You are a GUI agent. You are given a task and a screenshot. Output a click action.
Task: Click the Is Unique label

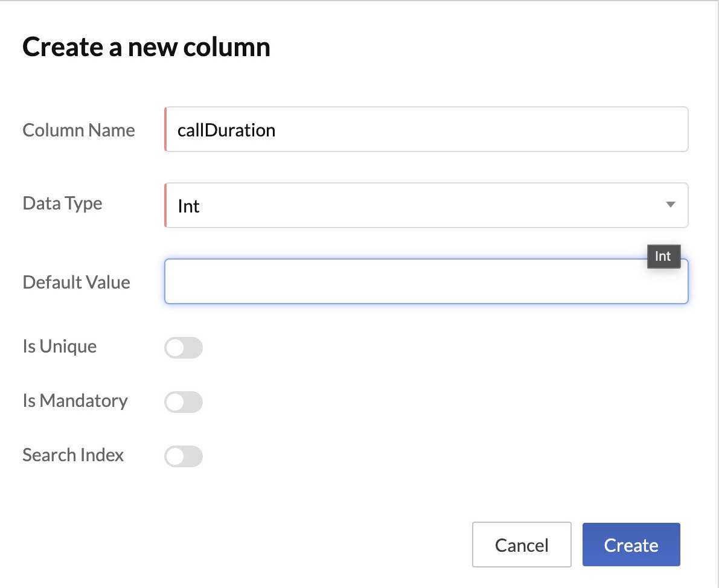pyautogui.click(x=59, y=347)
